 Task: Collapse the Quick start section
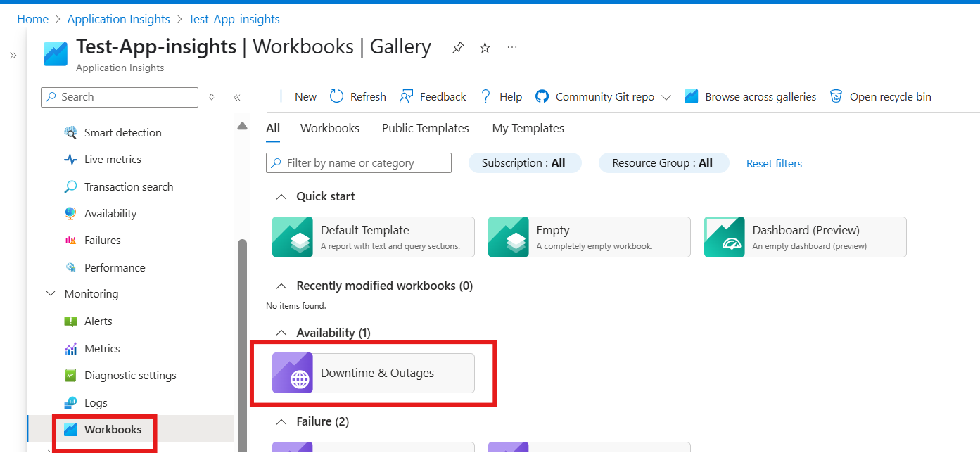(x=281, y=196)
